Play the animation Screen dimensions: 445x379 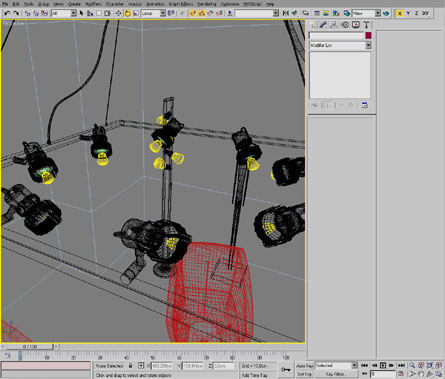pyautogui.click(x=383, y=366)
